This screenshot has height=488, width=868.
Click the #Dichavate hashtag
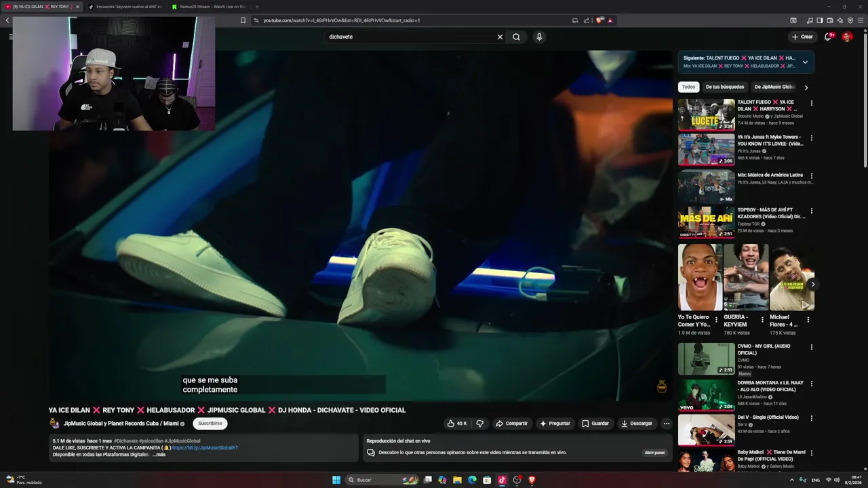(x=125, y=441)
